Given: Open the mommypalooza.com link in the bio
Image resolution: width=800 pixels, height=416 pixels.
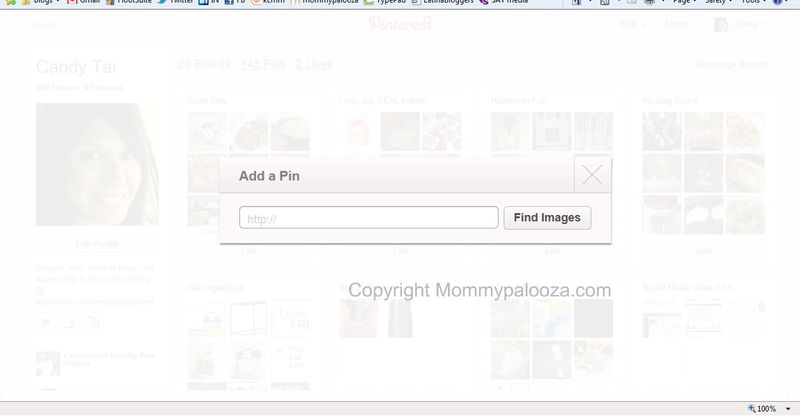Looking at the screenshot, I should click(x=94, y=302).
